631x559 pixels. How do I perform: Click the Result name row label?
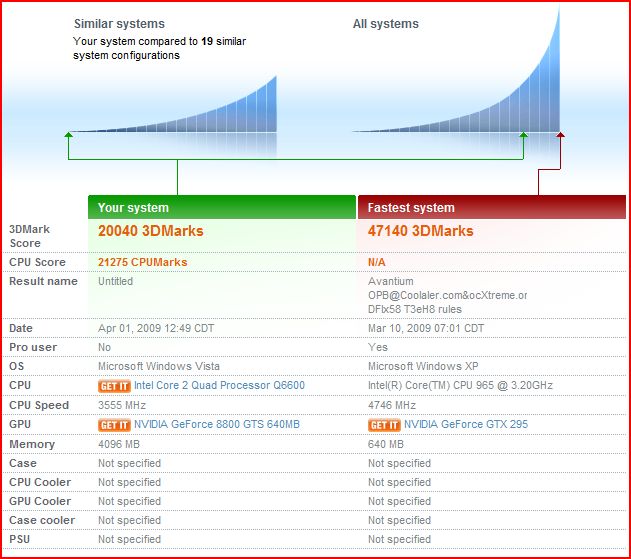tap(43, 281)
